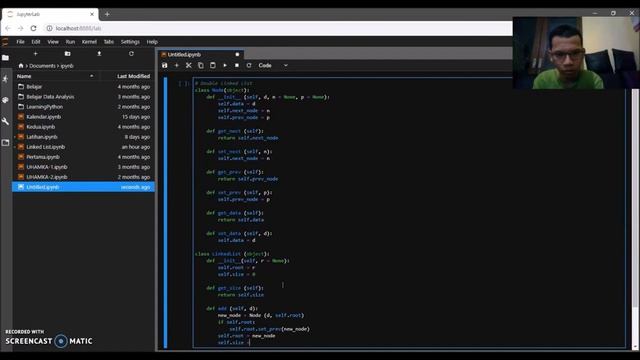Click inside the code cell editor
This screenshot has width=640, height=360.
[x=408, y=212]
